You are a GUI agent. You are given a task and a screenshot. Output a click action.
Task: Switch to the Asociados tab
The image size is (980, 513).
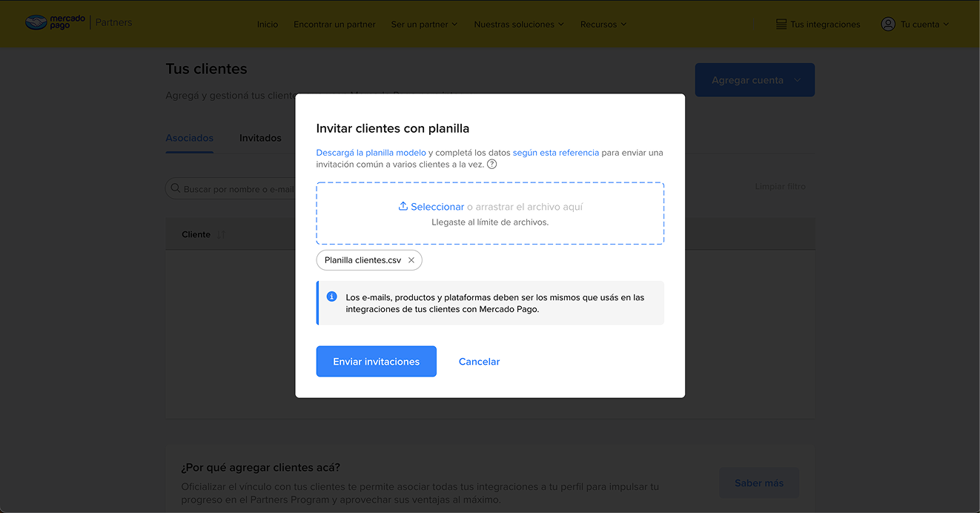(190, 138)
